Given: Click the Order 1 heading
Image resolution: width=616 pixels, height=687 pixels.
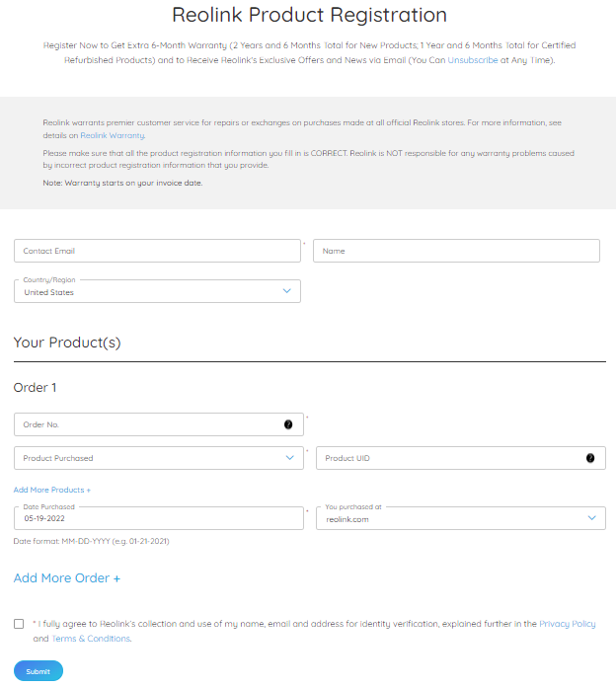Looking at the screenshot, I should coord(36,388).
